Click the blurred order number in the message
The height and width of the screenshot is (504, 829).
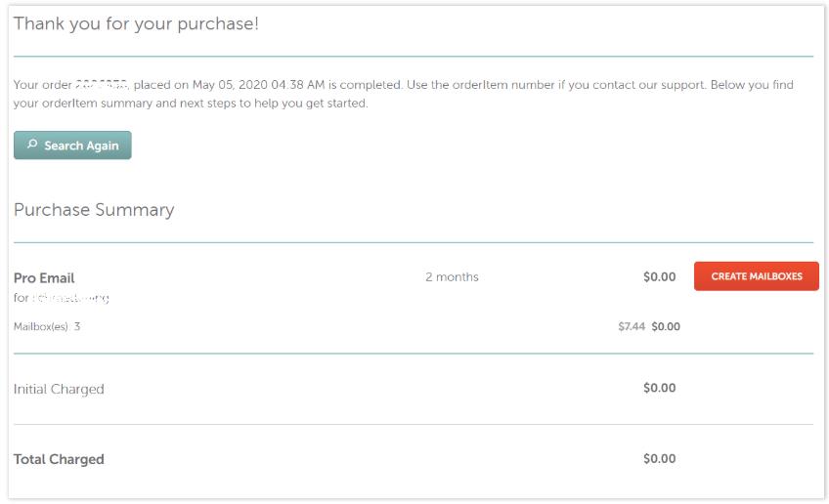coord(102,85)
